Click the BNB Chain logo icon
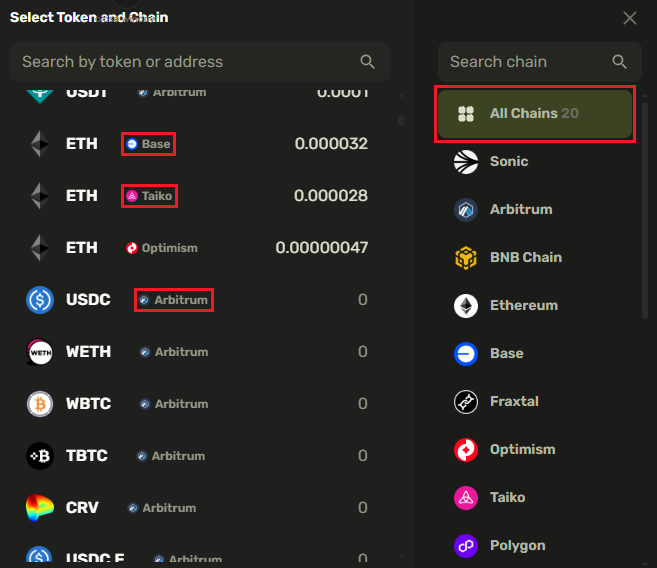Viewport: 657px width, 568px height. click(466, 257)
